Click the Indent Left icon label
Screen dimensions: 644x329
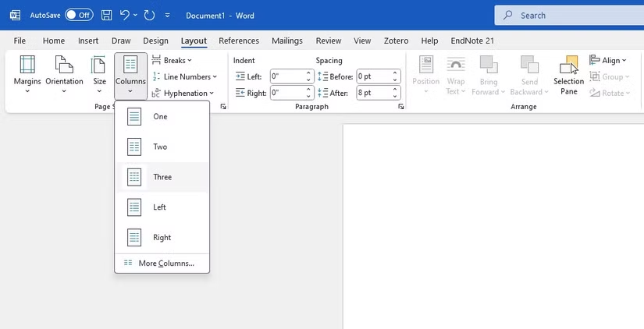[x=248, y=76]
